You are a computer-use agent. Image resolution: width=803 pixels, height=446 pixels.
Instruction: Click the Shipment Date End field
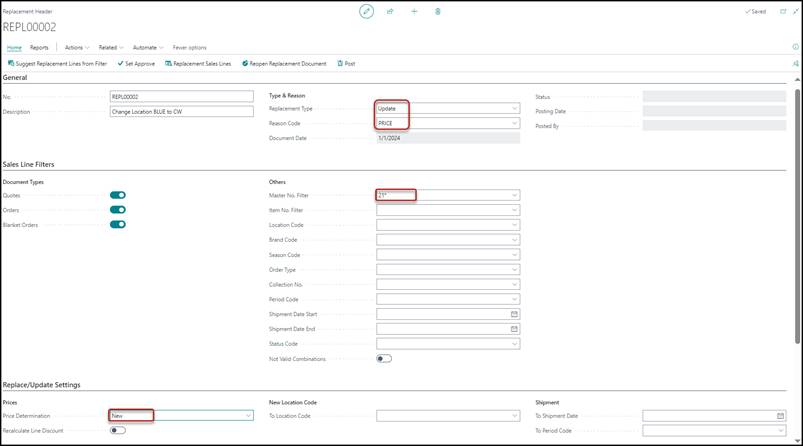[x=448, y=329]
